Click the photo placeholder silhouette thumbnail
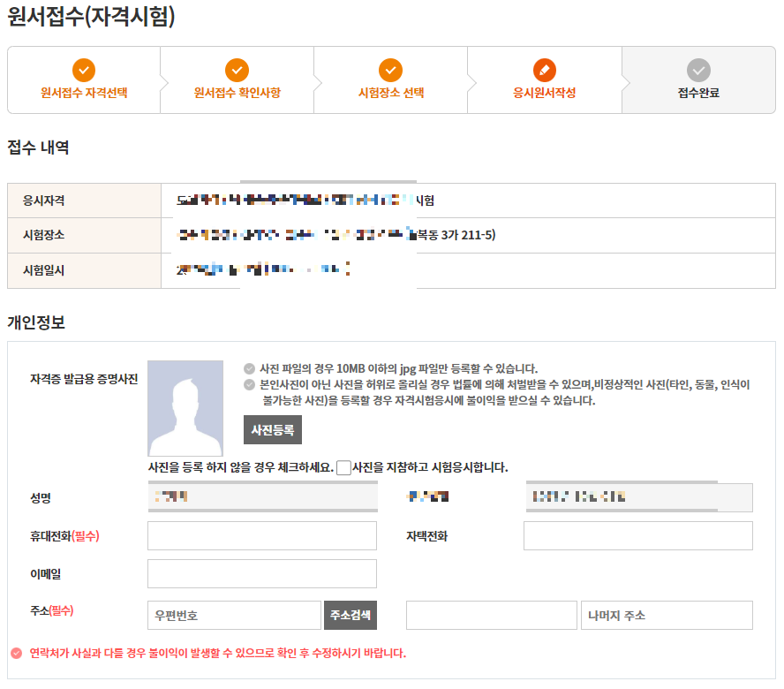This screenshot has width=784, height=689. (x=185, y=406)
